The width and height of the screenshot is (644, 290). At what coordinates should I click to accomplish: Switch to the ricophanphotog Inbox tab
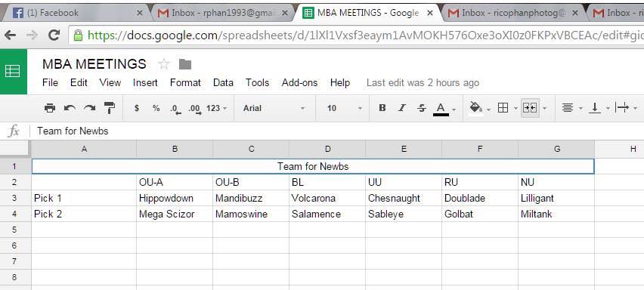513,13
